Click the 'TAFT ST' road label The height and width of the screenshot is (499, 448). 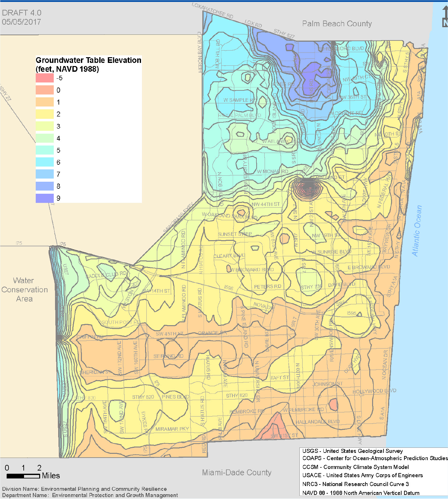coord(280,377)
